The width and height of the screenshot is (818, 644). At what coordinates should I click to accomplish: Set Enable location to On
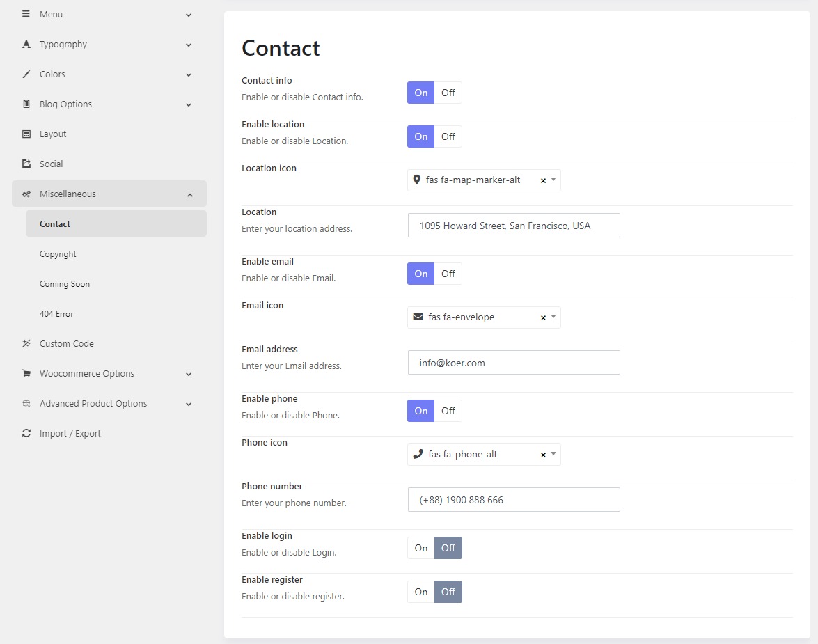tap(421, 136)
